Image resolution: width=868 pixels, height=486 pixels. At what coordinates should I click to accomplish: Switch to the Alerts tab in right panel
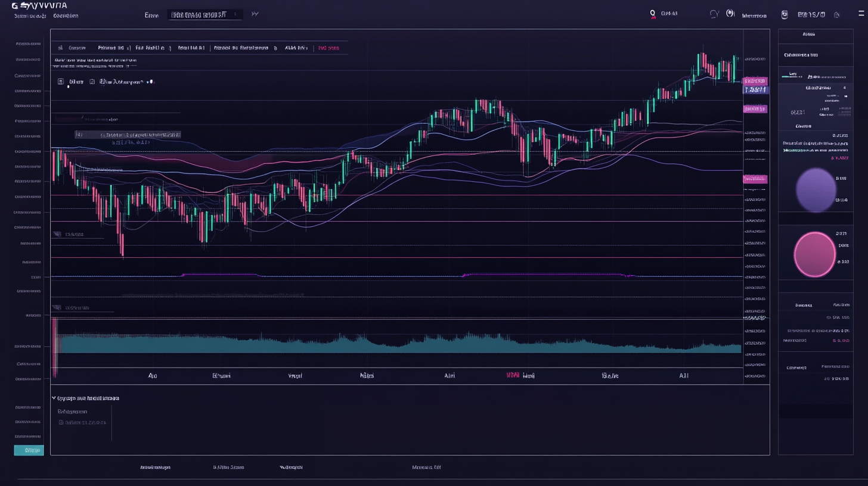(x=808, y=34)
